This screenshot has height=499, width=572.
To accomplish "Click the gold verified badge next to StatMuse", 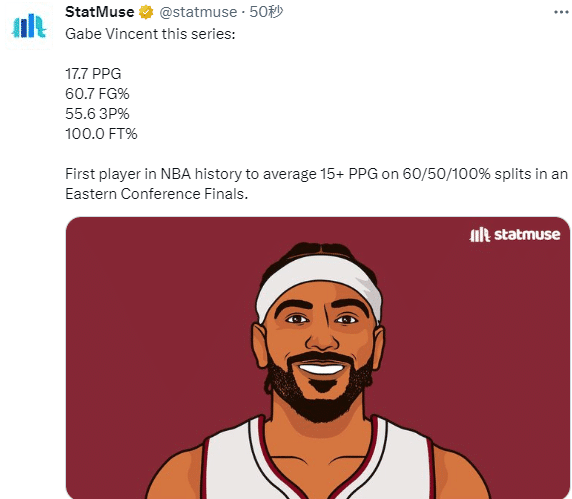I will [146, 12].
